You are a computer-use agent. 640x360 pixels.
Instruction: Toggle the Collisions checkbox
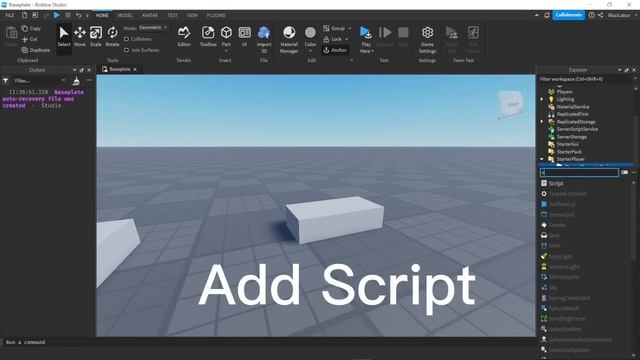pos(127,39)
